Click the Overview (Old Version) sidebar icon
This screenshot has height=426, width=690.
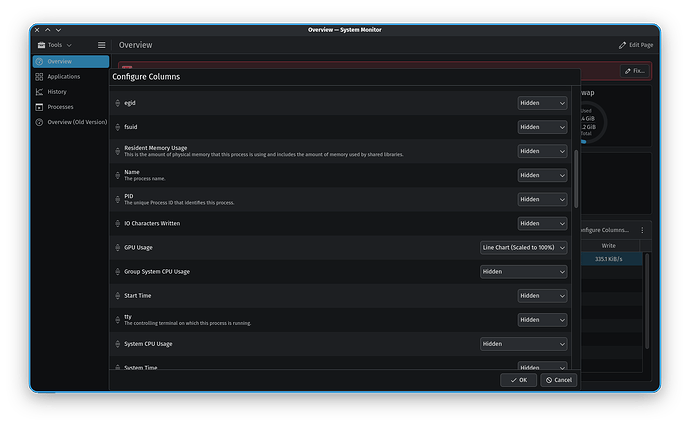[39, 122]
